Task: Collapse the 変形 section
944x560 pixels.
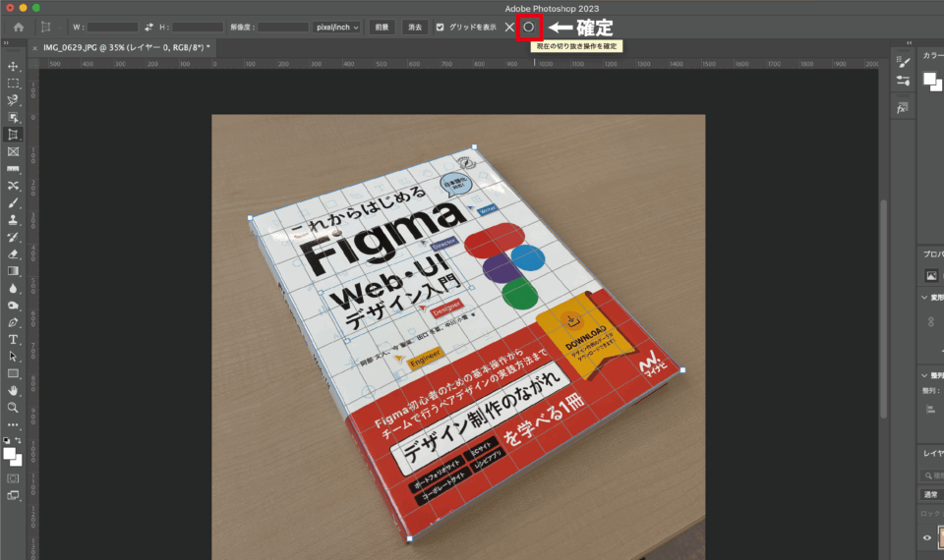Action: coord(924,297)
